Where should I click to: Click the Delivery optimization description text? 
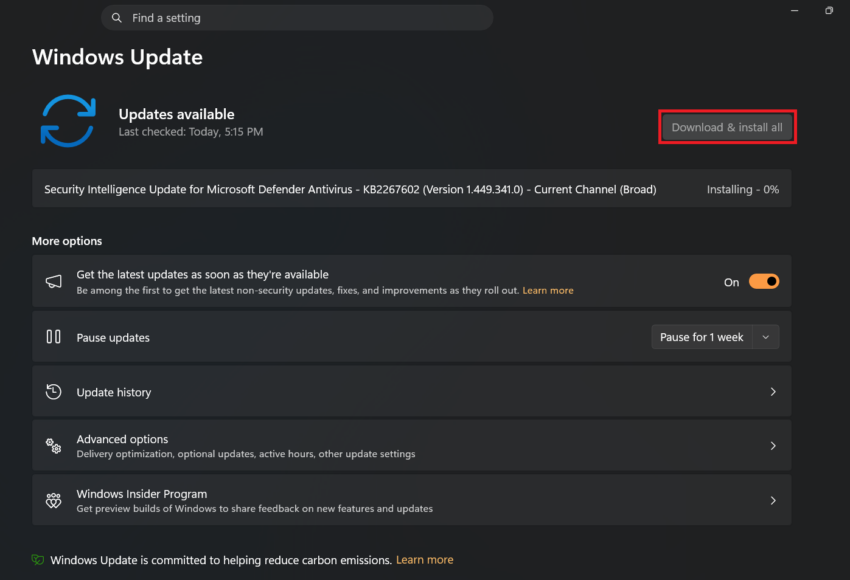point(246,454)
